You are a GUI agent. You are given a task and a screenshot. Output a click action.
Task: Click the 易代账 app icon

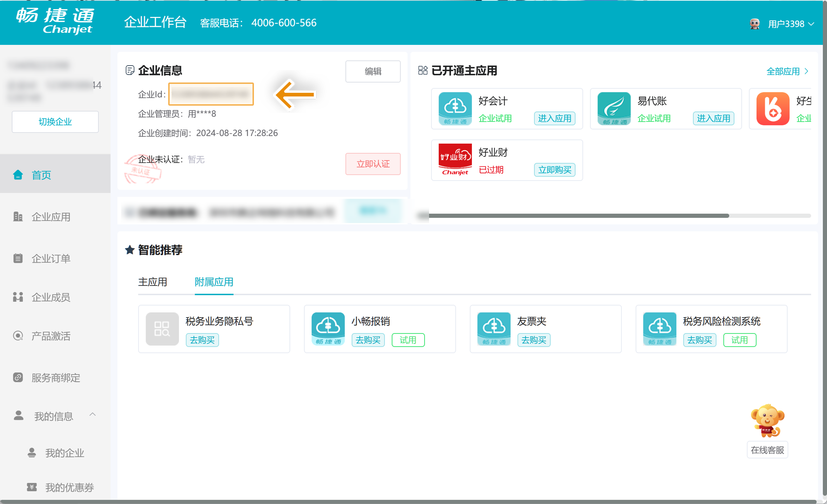click(x=614, y=108)
